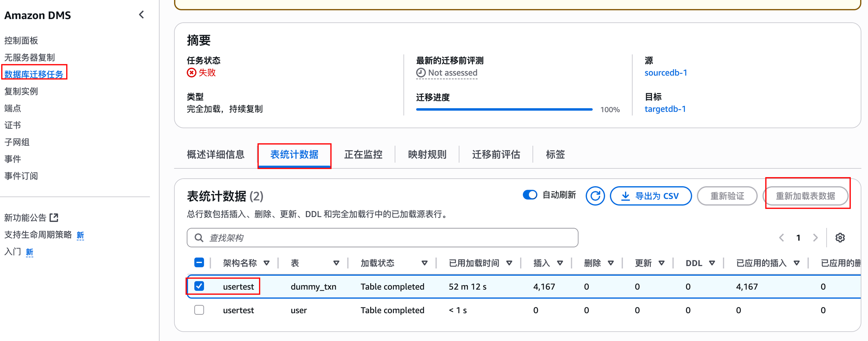Image resolution: width=868 pixels, height=341 pixels.
Task: Click the find schema search field
Action: (x=383, y=237)
